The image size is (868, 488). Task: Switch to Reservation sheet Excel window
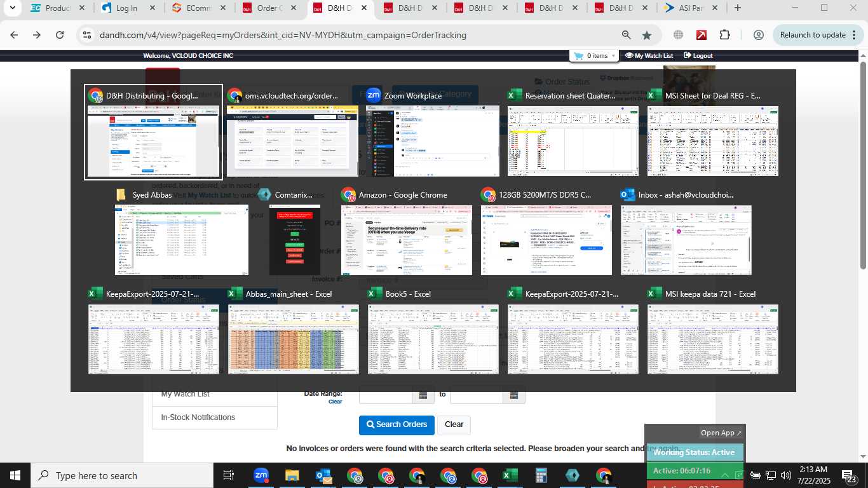[x=573, y=132]
